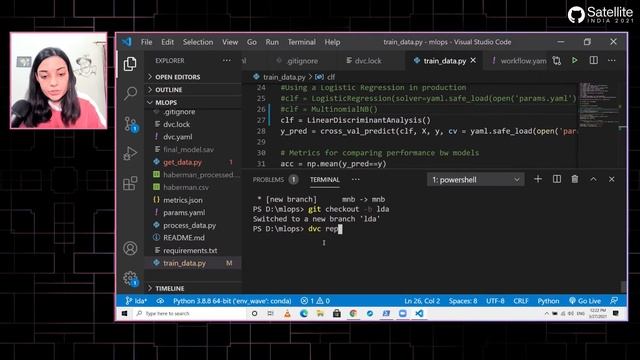
Task: Switch to the workflow.yaml editor tab
Action: 518,61
